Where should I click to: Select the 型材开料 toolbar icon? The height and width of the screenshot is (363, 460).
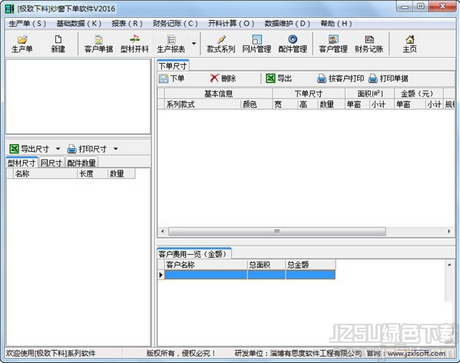(x=135, y=44)
